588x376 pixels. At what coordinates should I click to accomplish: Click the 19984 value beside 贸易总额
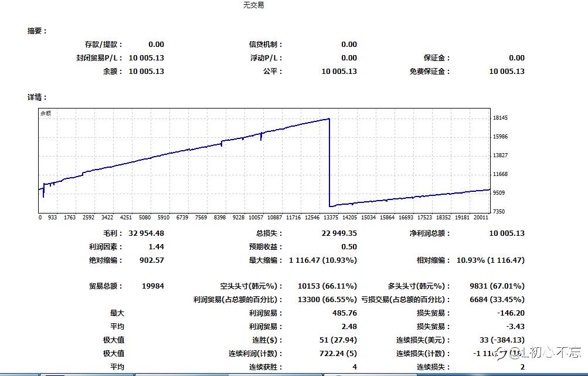[152, 286]
